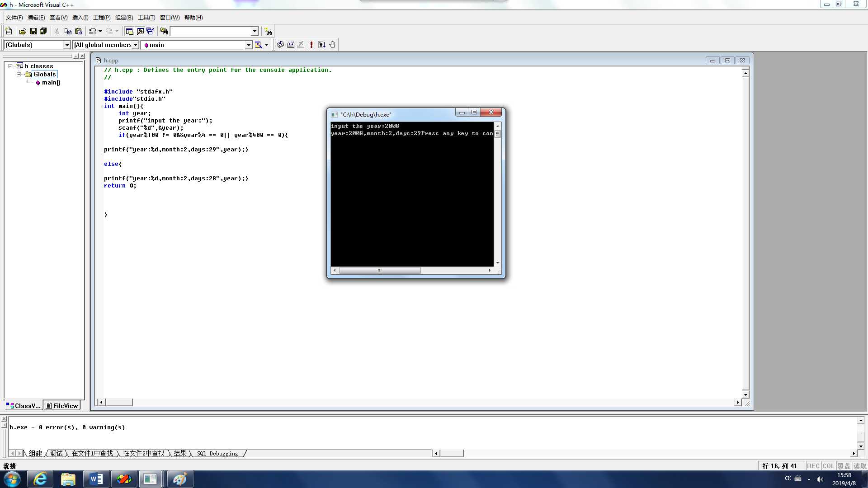The width and height of the screenshot is (868, 488).
Task: Switch to the FileView tab
Action: click(61, 406)
